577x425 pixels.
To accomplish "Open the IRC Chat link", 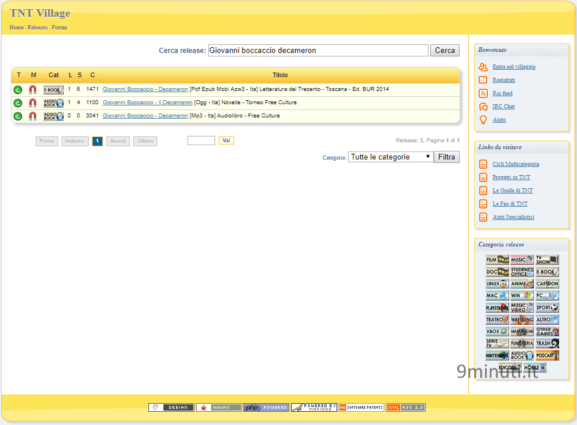I will pos(504,106).
